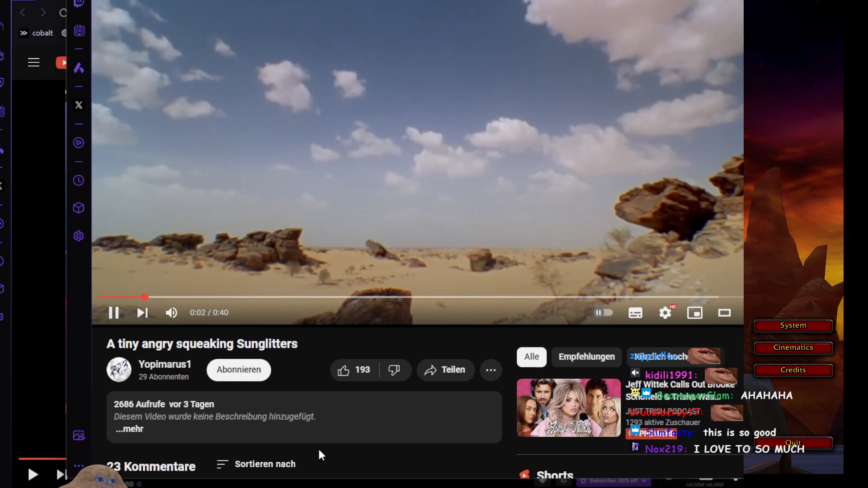Skip to next video in player
868x488 pixels.
[142, 313]
